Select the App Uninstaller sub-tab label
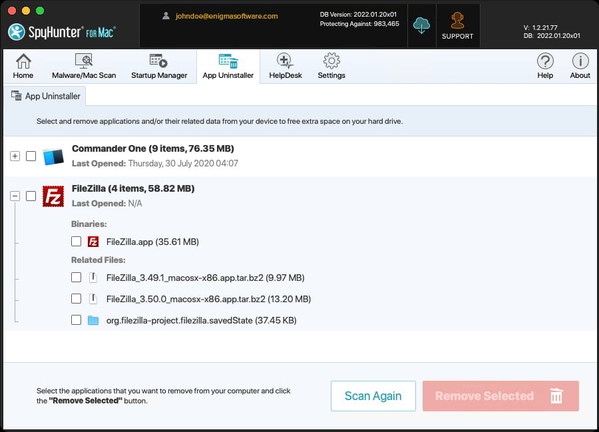The height and width of the screenshot is (432, 599). click(53, 96)
